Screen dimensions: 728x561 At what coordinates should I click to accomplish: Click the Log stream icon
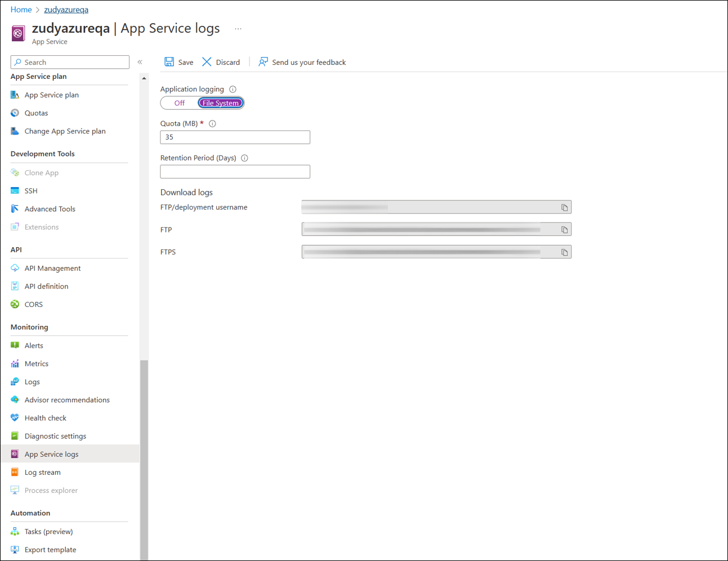(x=15, y=472)
